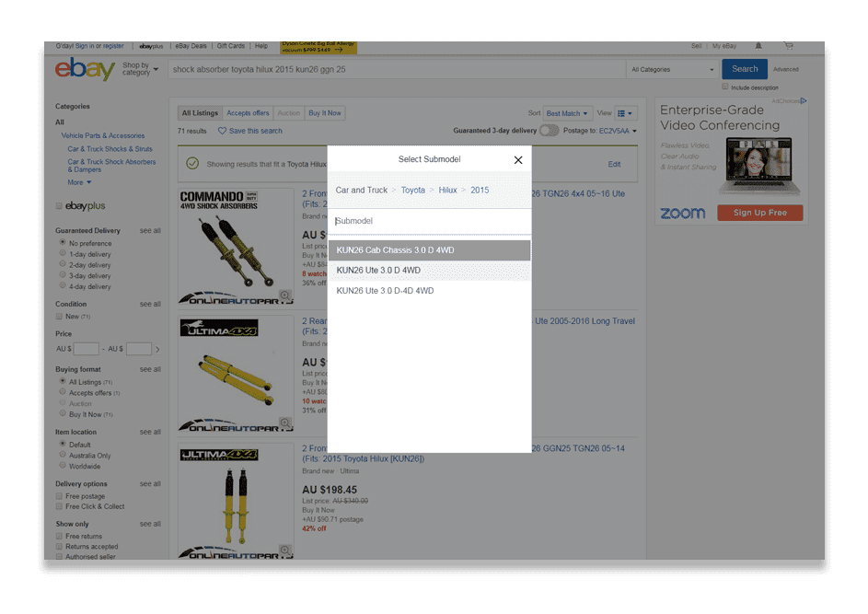Change Postage to EC2V5AA location

tap(618, 132)
